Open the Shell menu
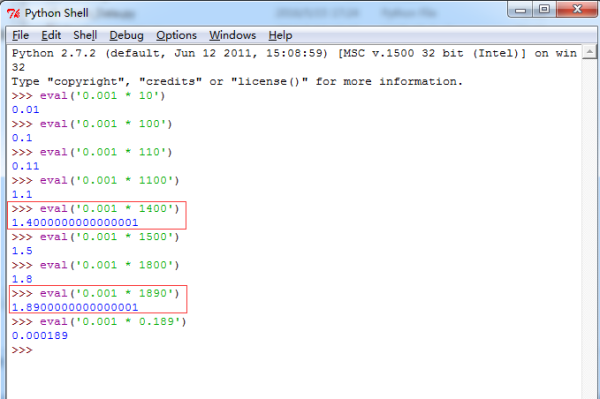Image resolution: width=600 pixels, height=399 pixels. point(85,36)
